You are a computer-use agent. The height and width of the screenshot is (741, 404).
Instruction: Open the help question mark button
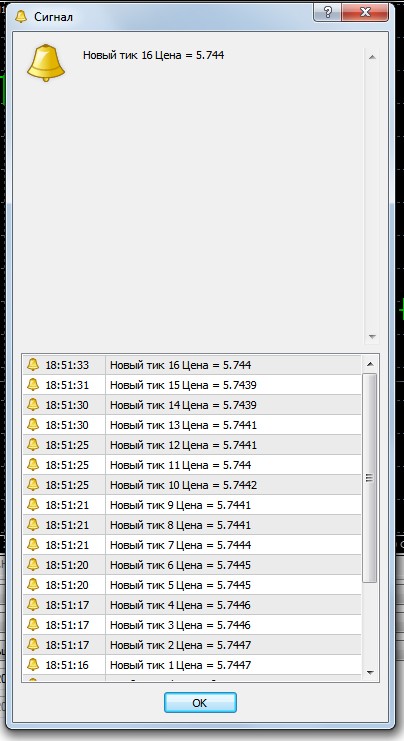[327, 12]
